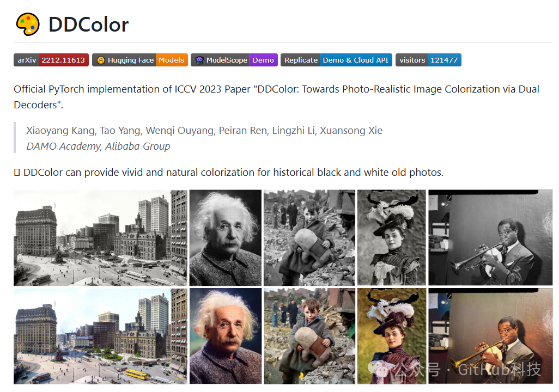Viewport: 559px width, 392px height.
Task: Open the colorized elderly man portrait
Action: 226,336
